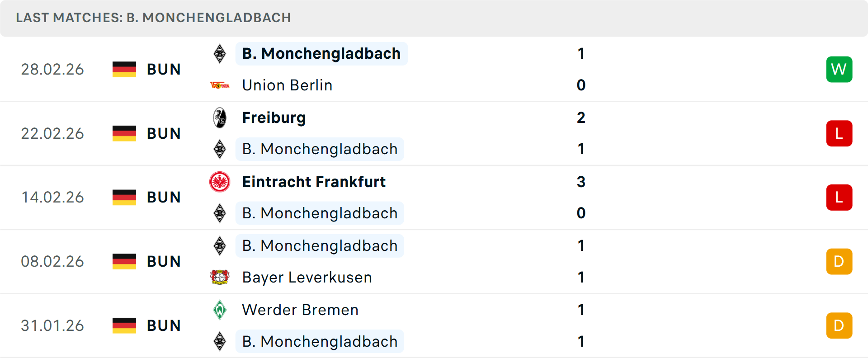Open the Eintracht Frankfurt crest

[x=220, y=182]
